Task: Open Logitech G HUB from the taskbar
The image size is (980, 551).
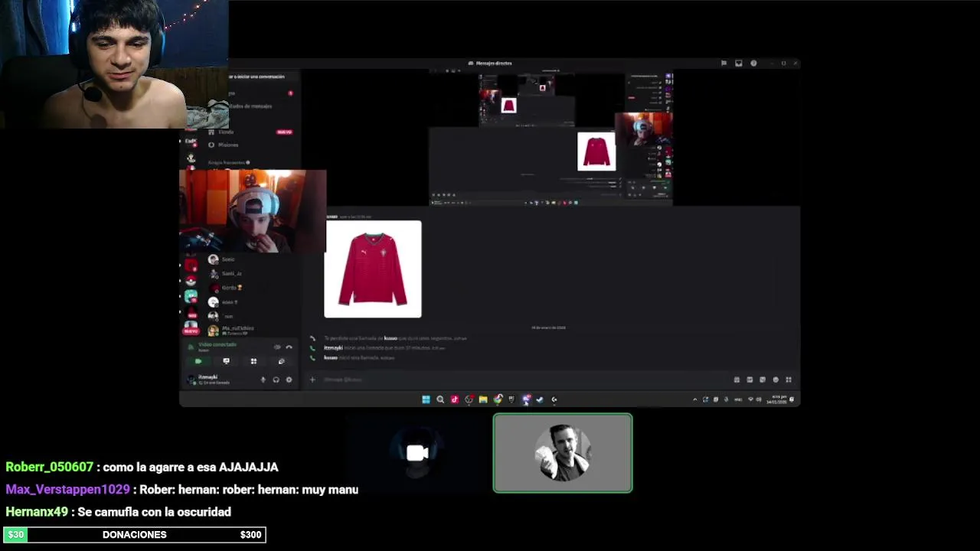Action: 554,399
